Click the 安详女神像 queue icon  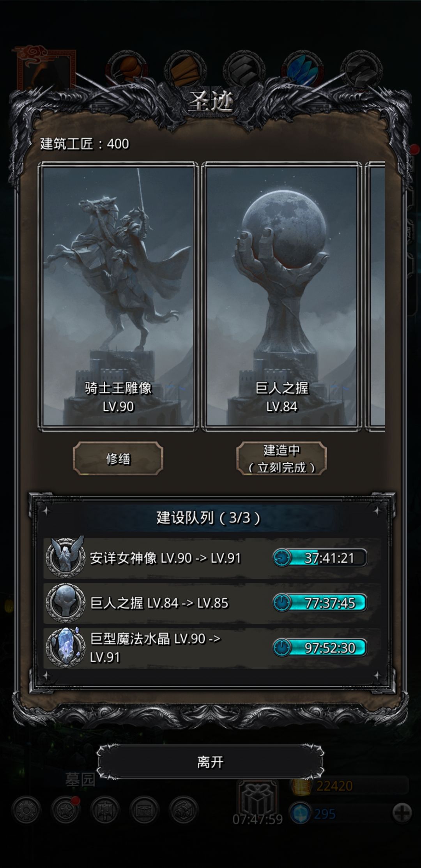coord(65,557)
